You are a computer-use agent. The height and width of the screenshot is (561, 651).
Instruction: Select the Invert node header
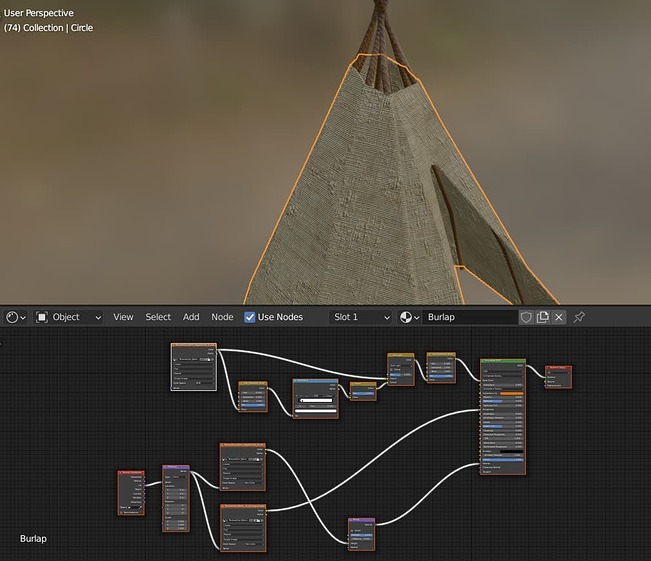tap(363, 384)
